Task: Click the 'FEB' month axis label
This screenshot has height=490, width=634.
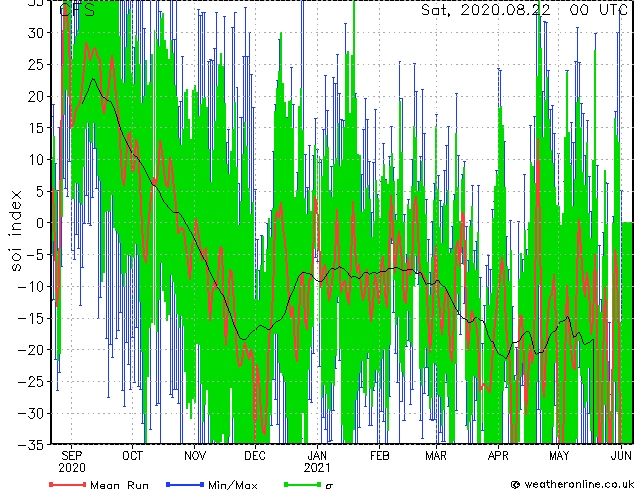Action: pos(380,456)
